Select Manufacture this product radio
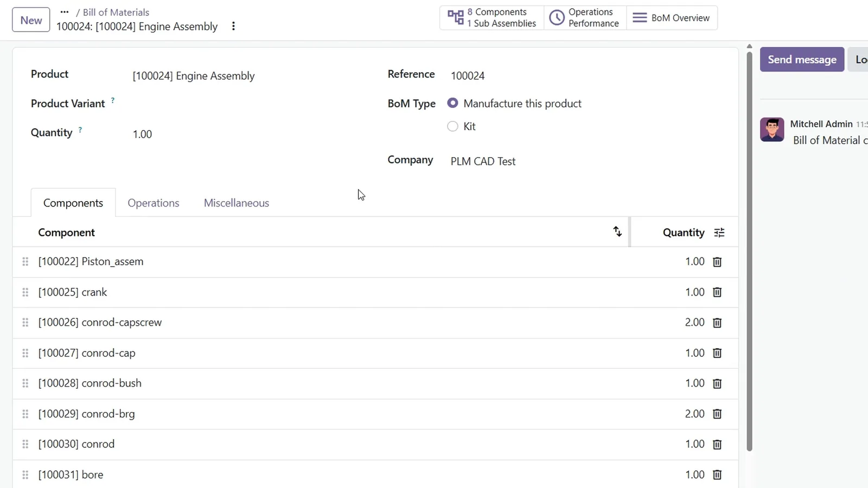 click(452, 103)
